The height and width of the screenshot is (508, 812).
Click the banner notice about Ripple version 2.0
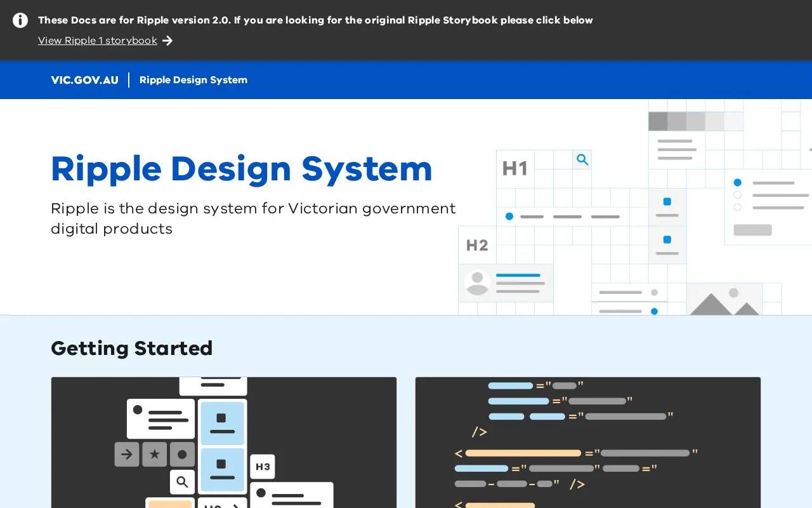(x=315, y=20)
